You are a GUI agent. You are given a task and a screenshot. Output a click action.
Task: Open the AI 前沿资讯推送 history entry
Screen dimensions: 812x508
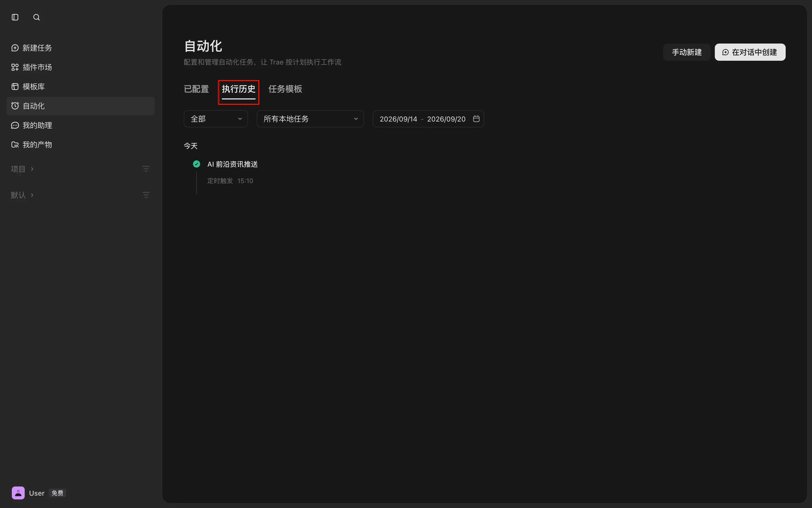(x=233, y=164)
